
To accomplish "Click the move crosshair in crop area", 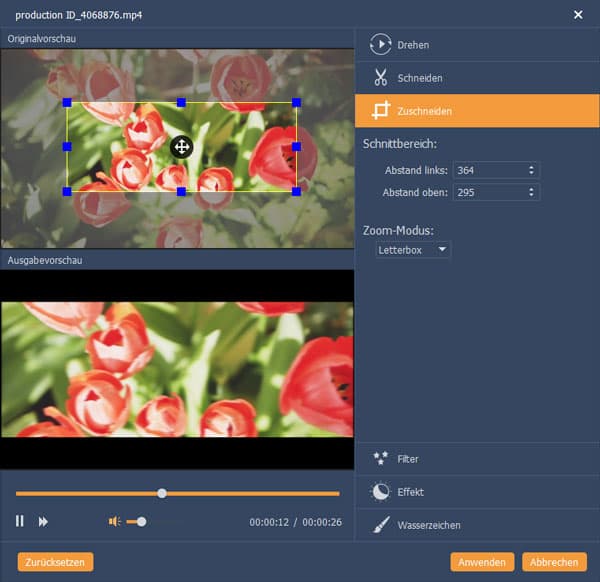I will (x=182, y=147).
